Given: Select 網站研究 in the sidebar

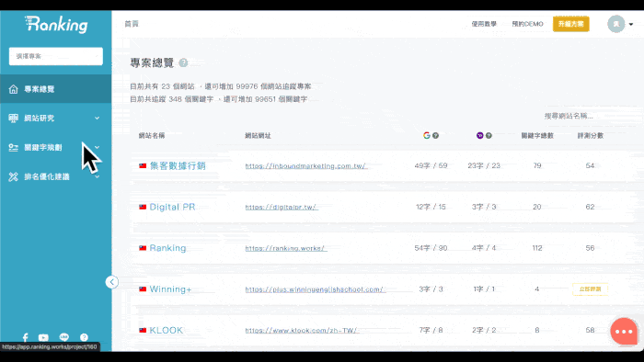Looking at the screenshot, I should click(55, 119).
